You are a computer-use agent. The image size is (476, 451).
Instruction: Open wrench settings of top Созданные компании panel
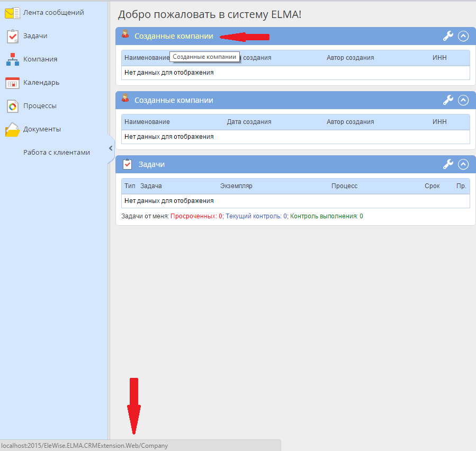coord(448,36)
